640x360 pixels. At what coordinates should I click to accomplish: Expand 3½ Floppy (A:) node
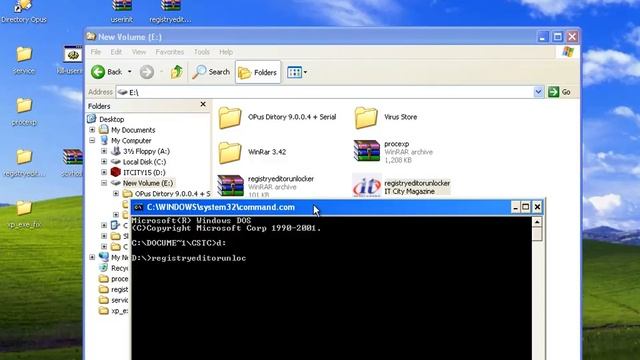pos(104,151)
